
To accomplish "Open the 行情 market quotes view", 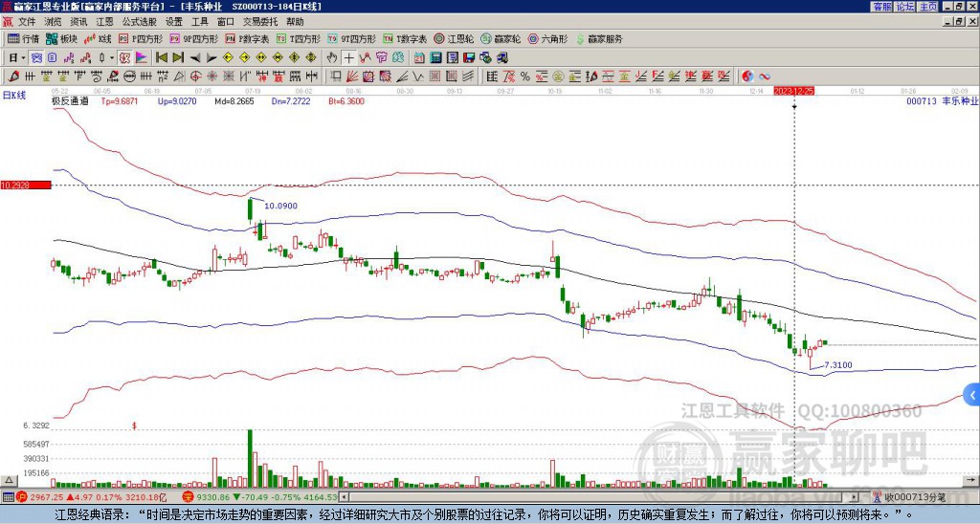I will pos(23,38).
